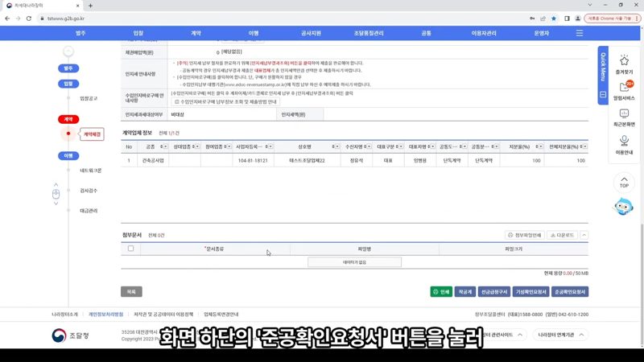Open the 계약 top menu
Image resolution: width=644 pixels, height=362 pixels.
point(196,33)
